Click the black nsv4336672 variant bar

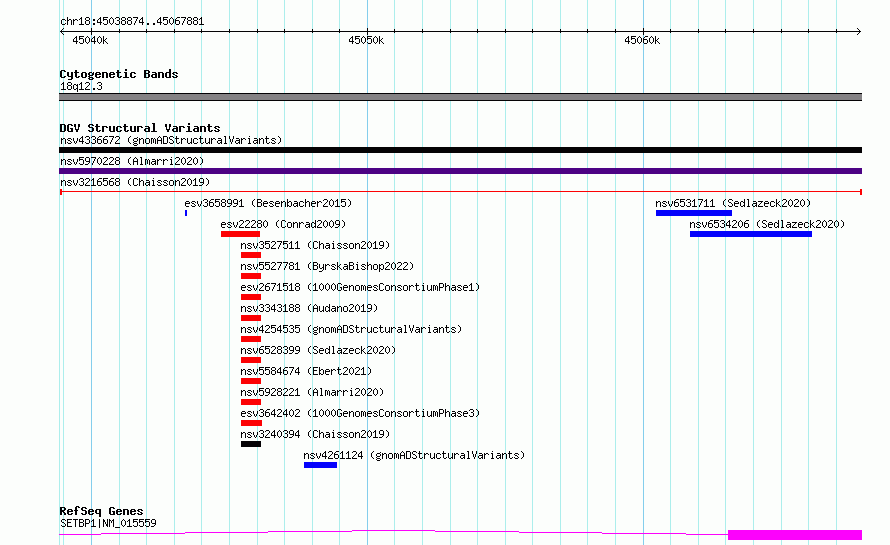coord(460,150)
